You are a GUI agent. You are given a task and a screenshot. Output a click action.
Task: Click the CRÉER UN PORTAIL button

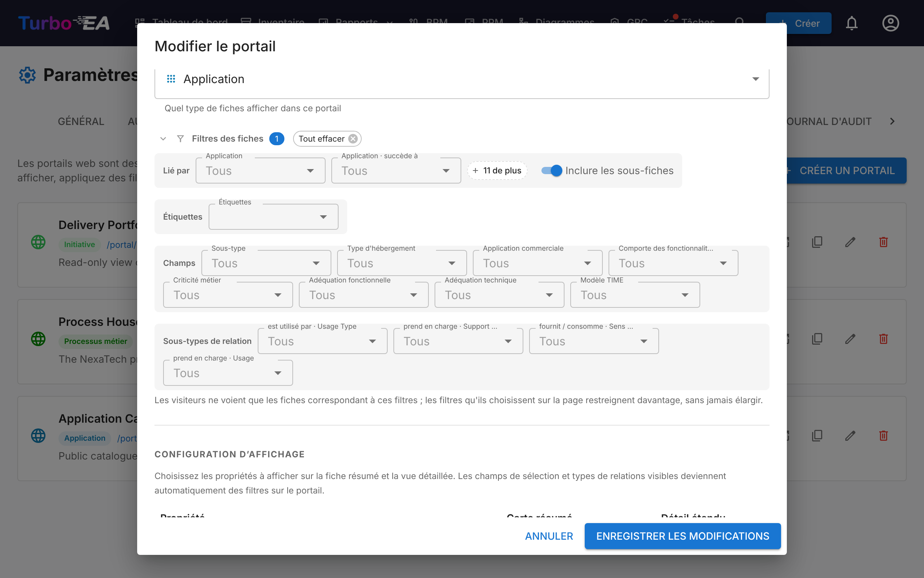(846, 171)
